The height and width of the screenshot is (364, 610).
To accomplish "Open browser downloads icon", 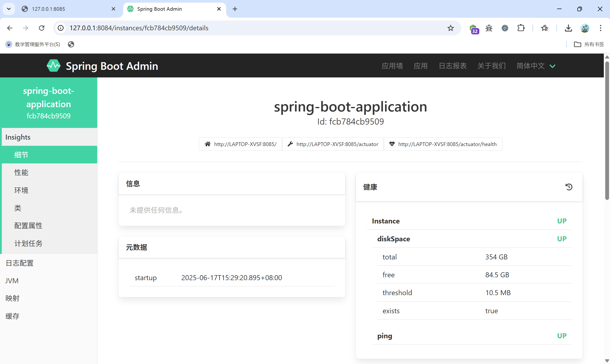I will tap(568, 28).
